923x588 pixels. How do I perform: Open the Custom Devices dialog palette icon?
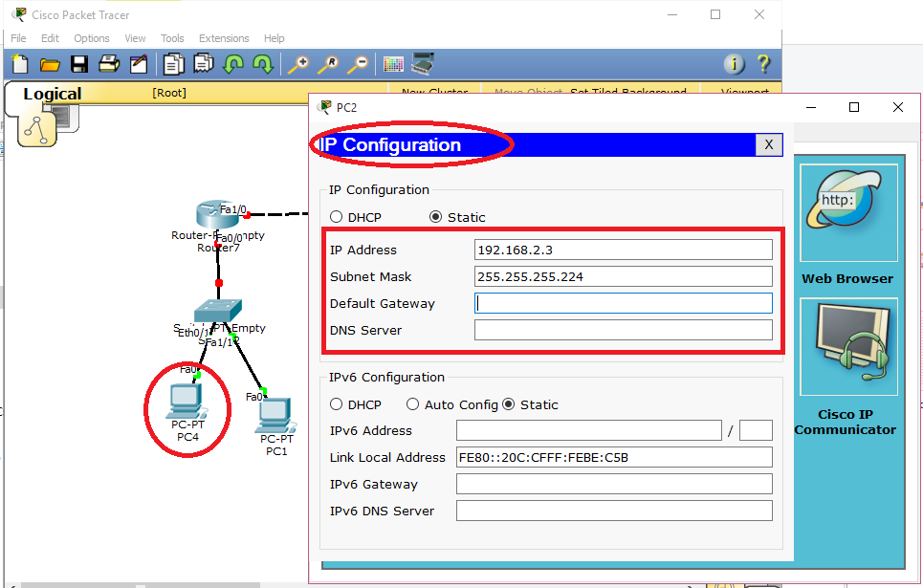pyautogui.click(x=392, y=64)
